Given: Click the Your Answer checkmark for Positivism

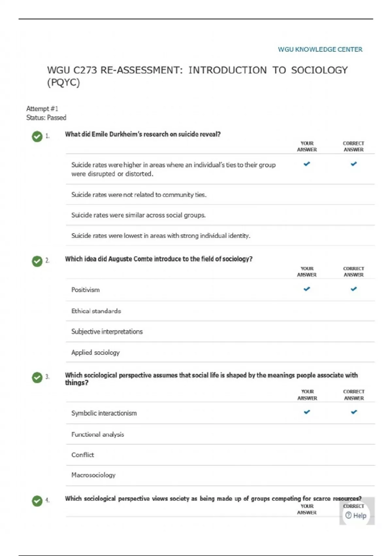Looking at the screenshot, I should (307, 289).
